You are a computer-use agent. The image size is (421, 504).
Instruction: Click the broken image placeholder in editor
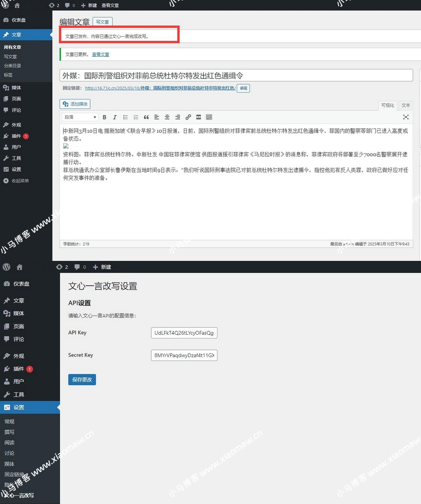click(66, 146)
